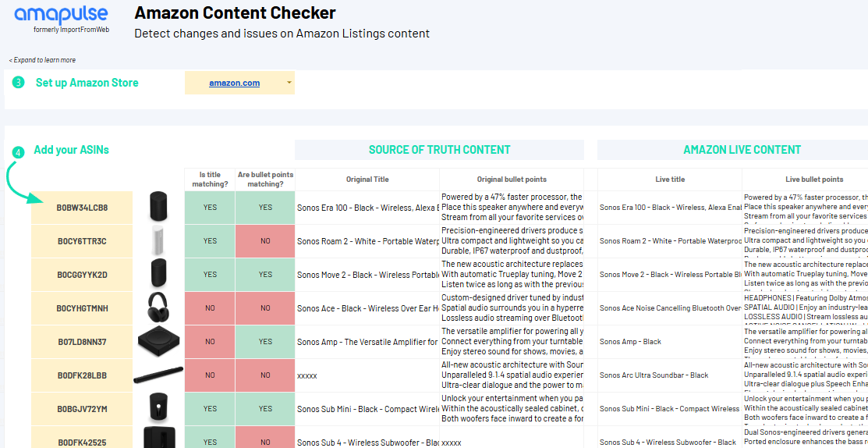Image resolution: width=868 pixels, height=448 pixels.
Task: Select the 'Live bullet points' column header
Action: click(x=806, y=180)
